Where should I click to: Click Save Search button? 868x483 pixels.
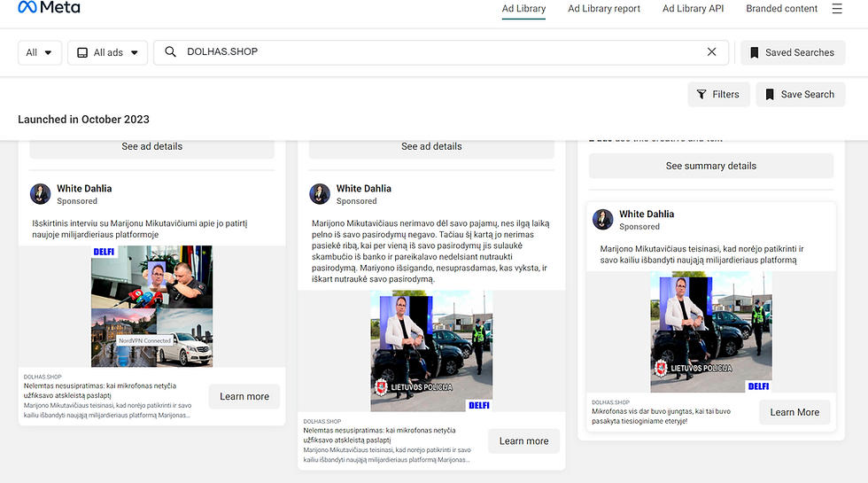pos(801,94)
